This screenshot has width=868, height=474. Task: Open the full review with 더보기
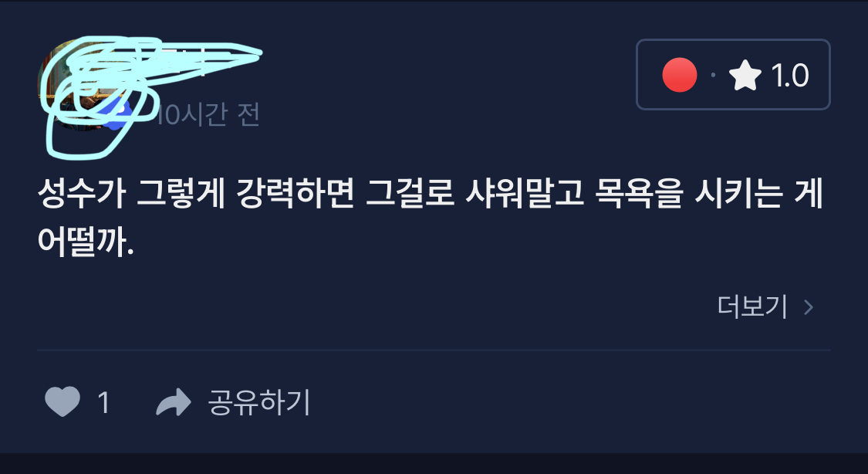pos(752,306)
